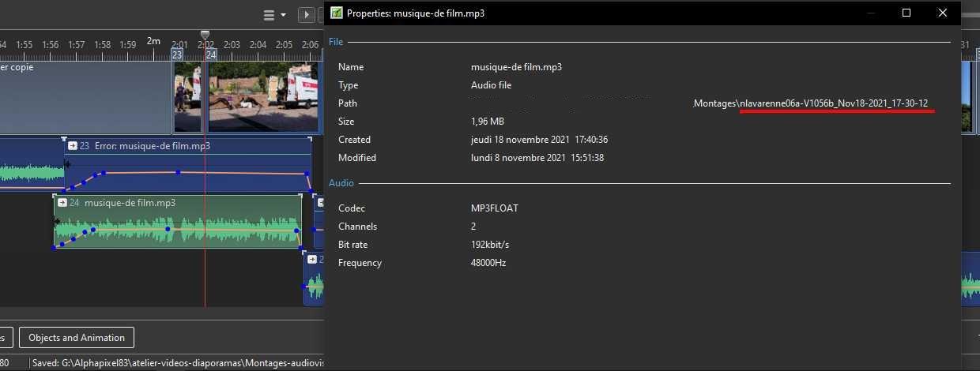Click the link icon on audio clip 23

click(x=73, y=146)
